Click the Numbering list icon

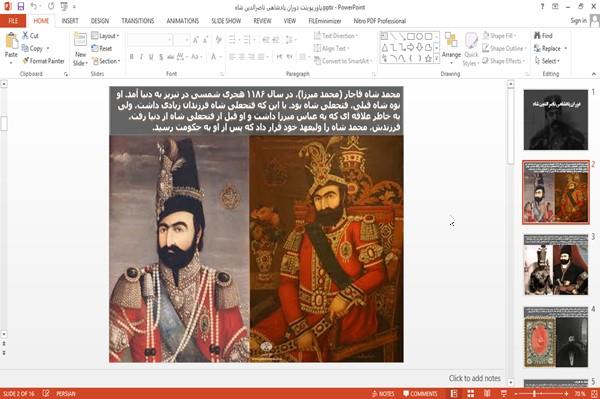point(248,39)
